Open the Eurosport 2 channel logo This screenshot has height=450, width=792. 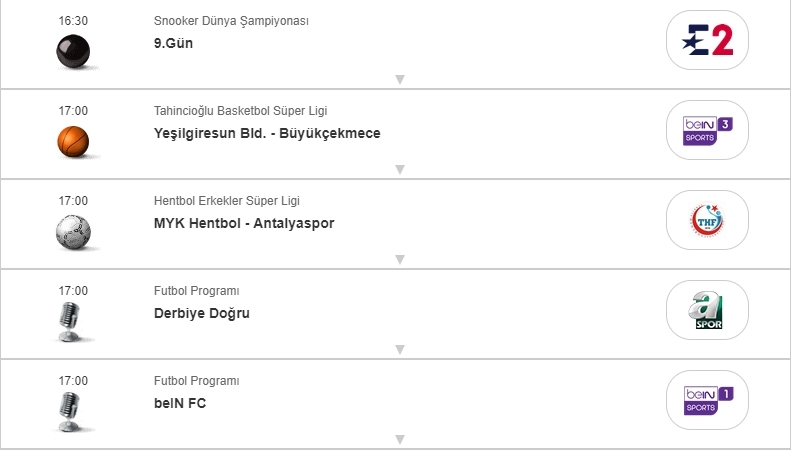pyautogui.click(x=707, y=40)
